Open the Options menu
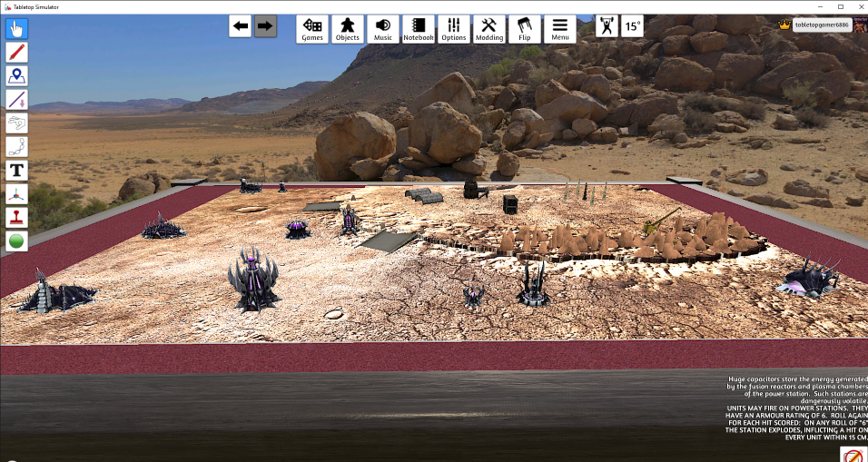The height and width of the screenshot is (462, 868). click(454, 29)
